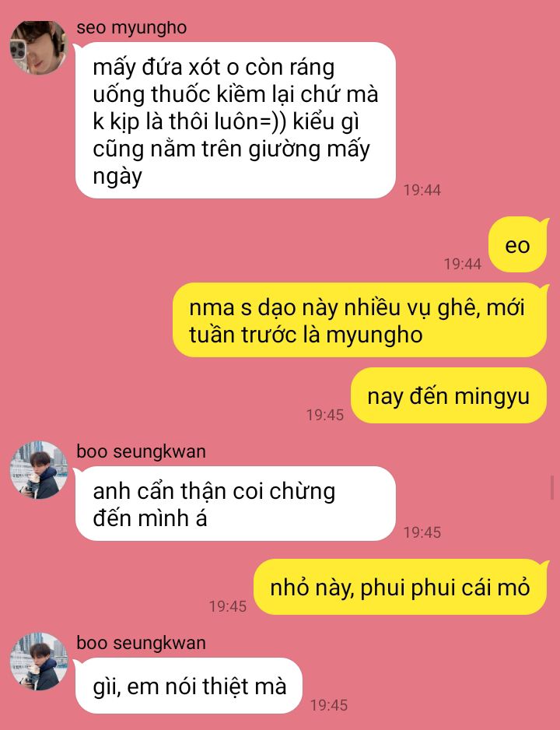Image resolution: width=560 pixels, height=730 pixels.
Task: Tap the 19:44 timestamp beside 'eo'
Action: [x=463, y=264]
